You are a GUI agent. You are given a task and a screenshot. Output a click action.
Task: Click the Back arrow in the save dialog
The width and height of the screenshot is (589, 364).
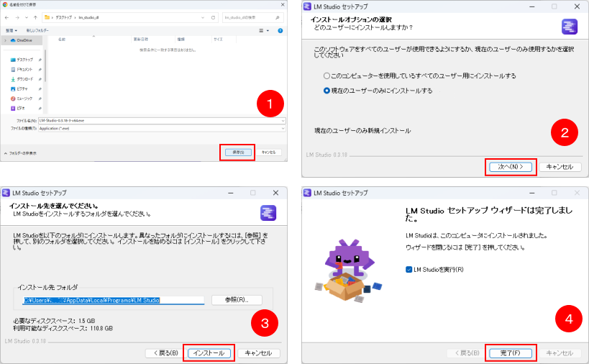pos(6,18)
